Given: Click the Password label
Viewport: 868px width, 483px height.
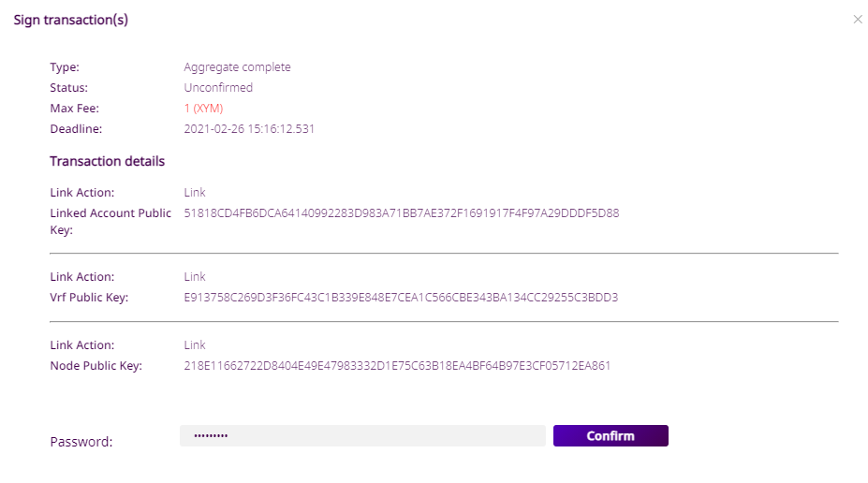Looking at the screenshot, I should click(x=81, y=442).
